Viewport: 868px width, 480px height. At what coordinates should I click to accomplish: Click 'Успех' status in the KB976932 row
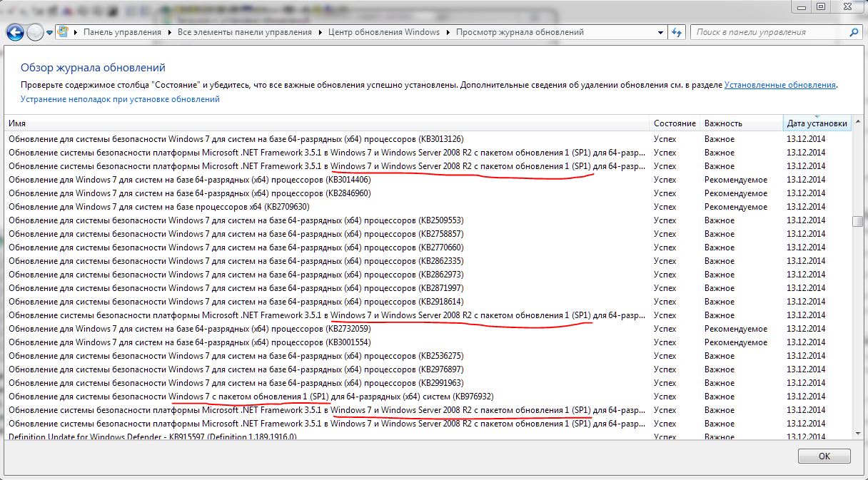pyautogui.click(x=665, y=397)
